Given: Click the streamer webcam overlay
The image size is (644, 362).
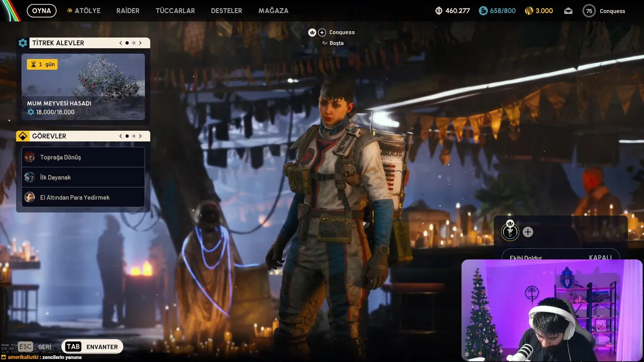Looking at the screenshot, I should (552, 310).
